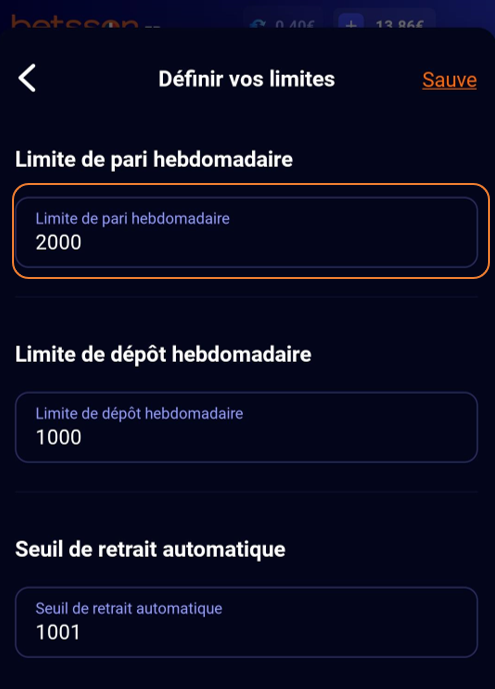Image resolution: width=495 pixels, height=689 pixels.
Task: Open the 13.86€ balance display
Action: [399, 24]
